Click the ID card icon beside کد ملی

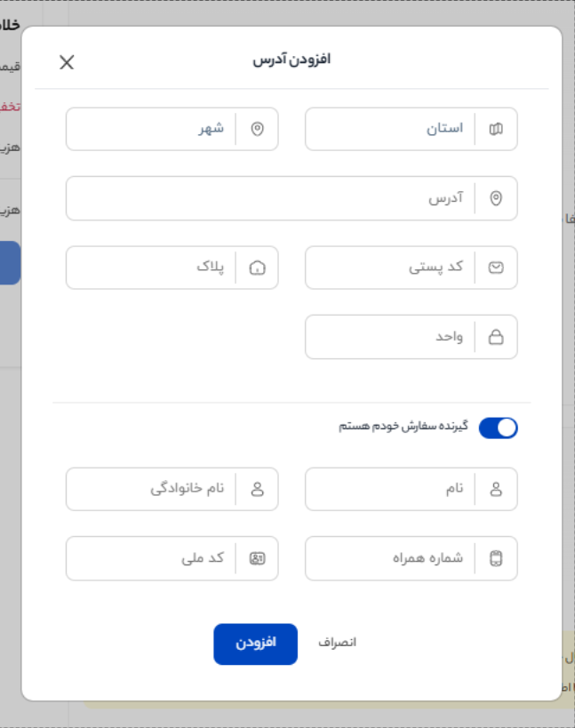tap(257, 558)
